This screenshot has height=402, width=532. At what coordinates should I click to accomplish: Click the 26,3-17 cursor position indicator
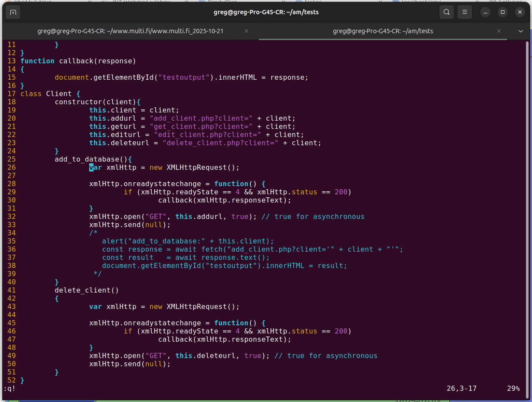click(x=461, y=389)
